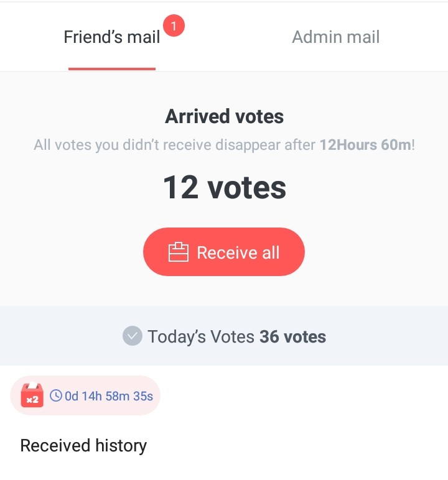Tap the gray checkmark circle icon
This screenshot has width=448, height=480.
coord(132,337)
